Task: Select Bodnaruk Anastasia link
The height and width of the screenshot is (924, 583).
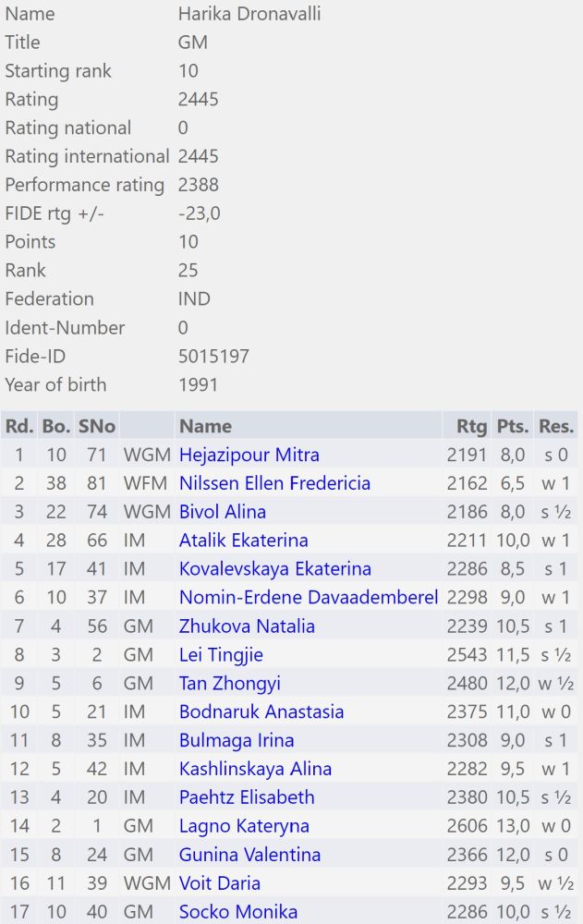Action: pos(261,712)
